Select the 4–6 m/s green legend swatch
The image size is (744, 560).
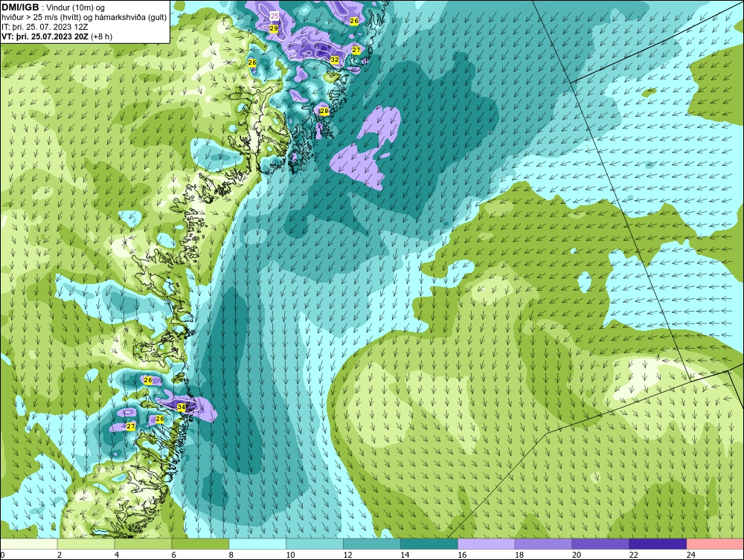143,544
